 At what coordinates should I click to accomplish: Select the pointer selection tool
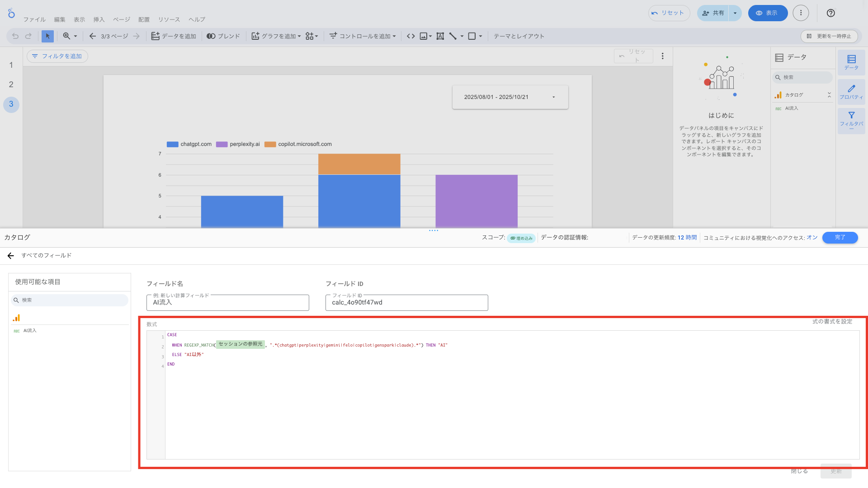pos(47,36)
